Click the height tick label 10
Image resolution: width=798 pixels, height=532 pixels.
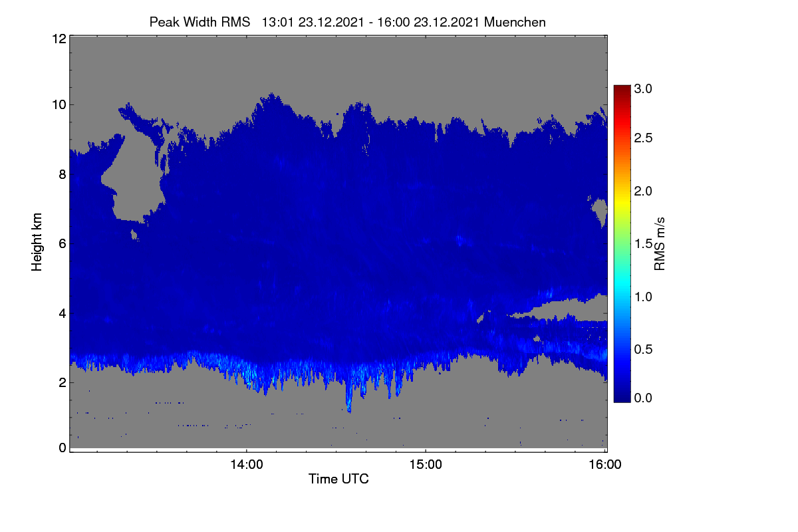pyautogui.click(x=59, y=104)
